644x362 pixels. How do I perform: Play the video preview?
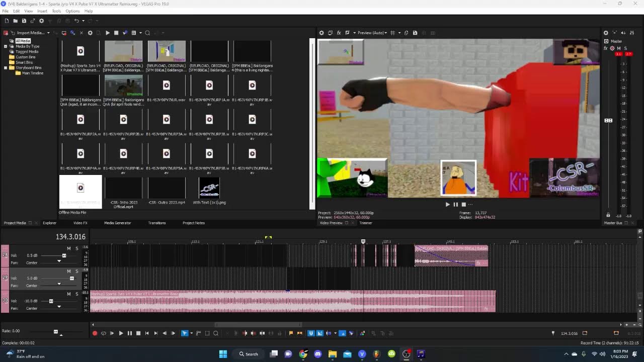tap(447, 205)
